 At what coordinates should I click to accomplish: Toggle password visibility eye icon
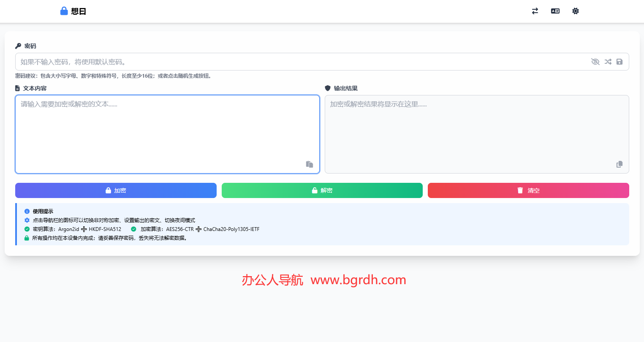pyautogui.click(x=595, y=62)
